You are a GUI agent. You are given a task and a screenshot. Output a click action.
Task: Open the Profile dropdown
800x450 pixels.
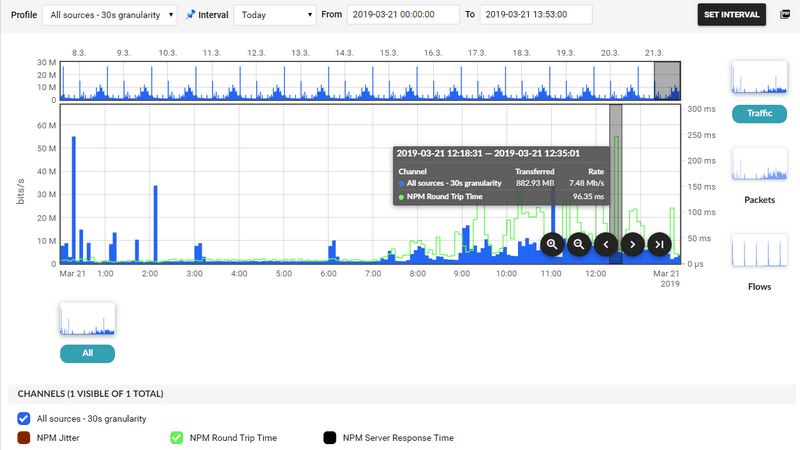(x=110, y=15)
